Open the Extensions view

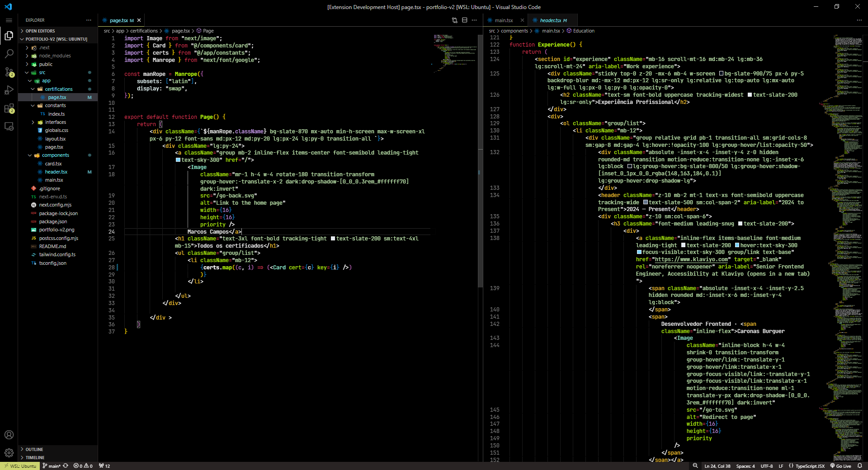click(9, 108)
